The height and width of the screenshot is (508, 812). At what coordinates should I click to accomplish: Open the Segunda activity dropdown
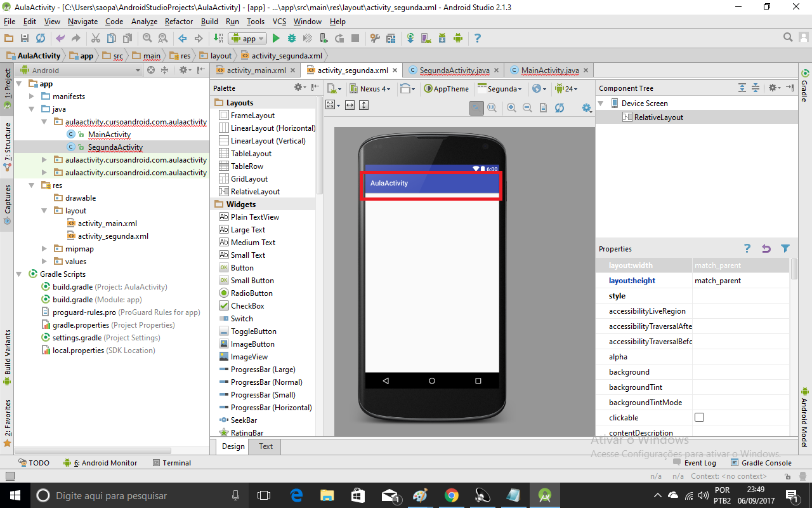click(x=500, y=89)
